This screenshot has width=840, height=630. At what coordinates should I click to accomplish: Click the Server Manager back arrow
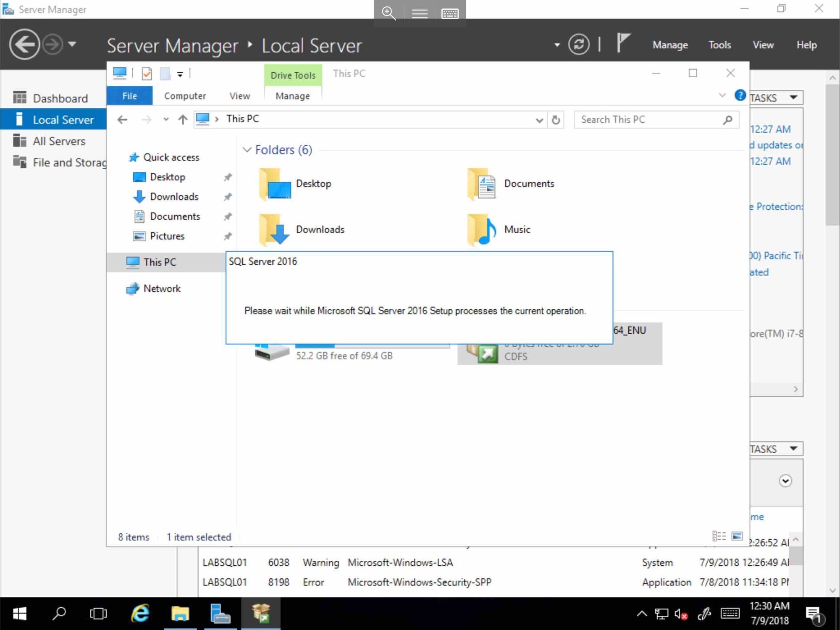click(24, 44)
